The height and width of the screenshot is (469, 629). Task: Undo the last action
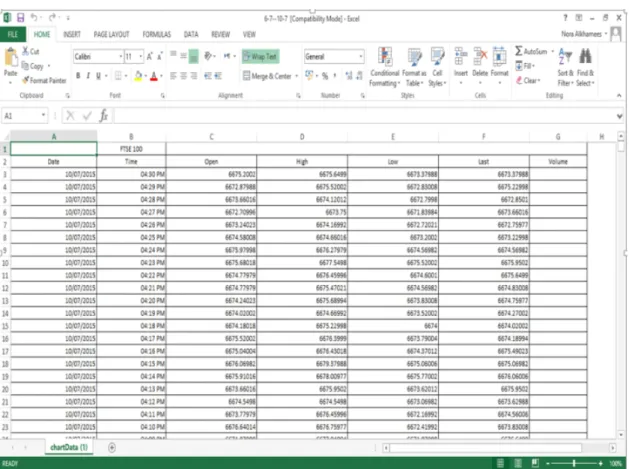pos(34,17)
